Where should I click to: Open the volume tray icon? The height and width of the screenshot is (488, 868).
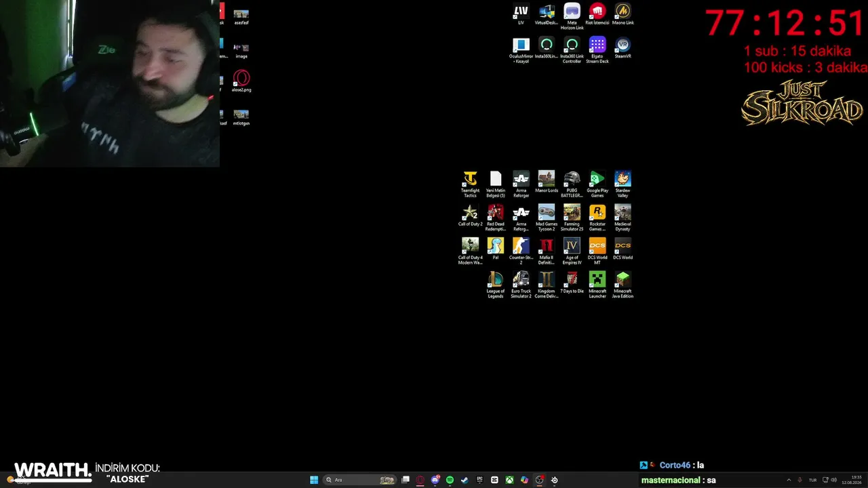point(833,480)
